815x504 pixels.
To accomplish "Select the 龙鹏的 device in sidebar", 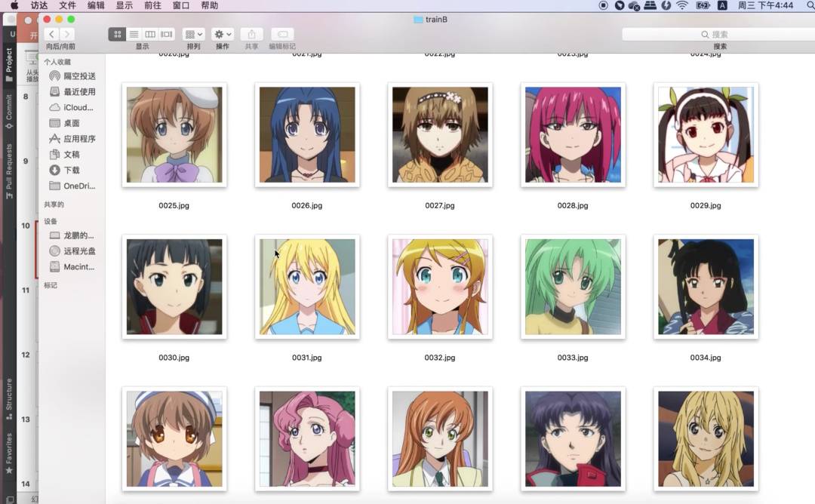I will 72,235.
